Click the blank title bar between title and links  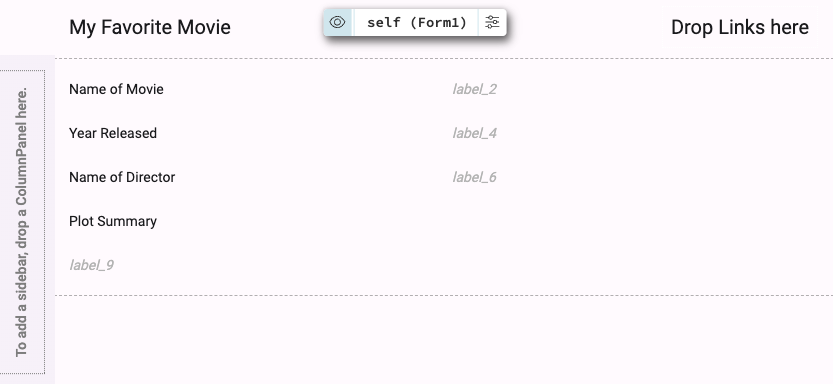coord(584,27)
